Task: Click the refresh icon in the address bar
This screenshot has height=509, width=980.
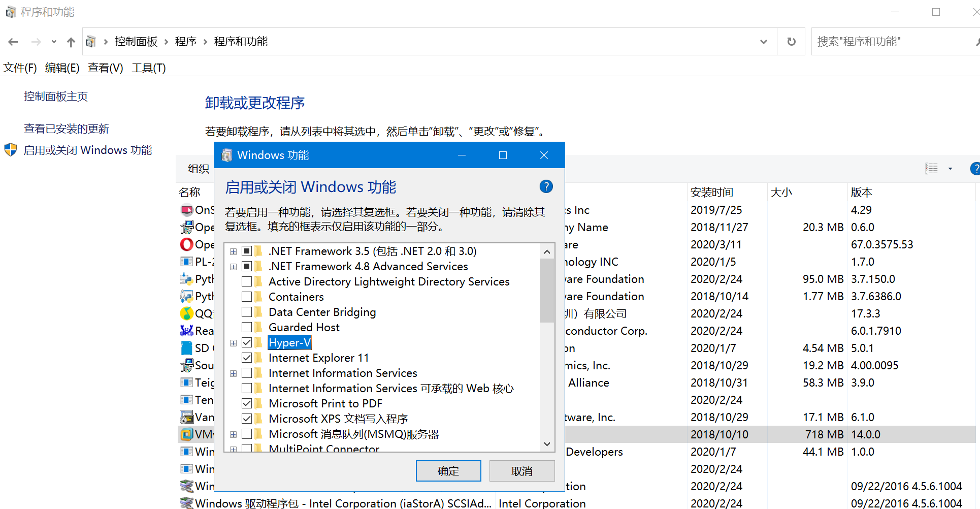Action: (x=791, y=41)
